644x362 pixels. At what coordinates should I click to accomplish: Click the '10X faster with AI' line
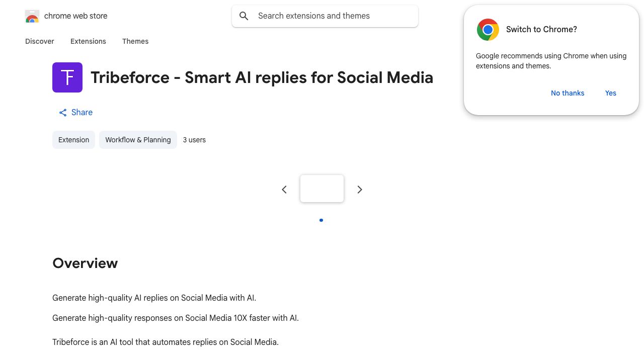tap(176, 318)
